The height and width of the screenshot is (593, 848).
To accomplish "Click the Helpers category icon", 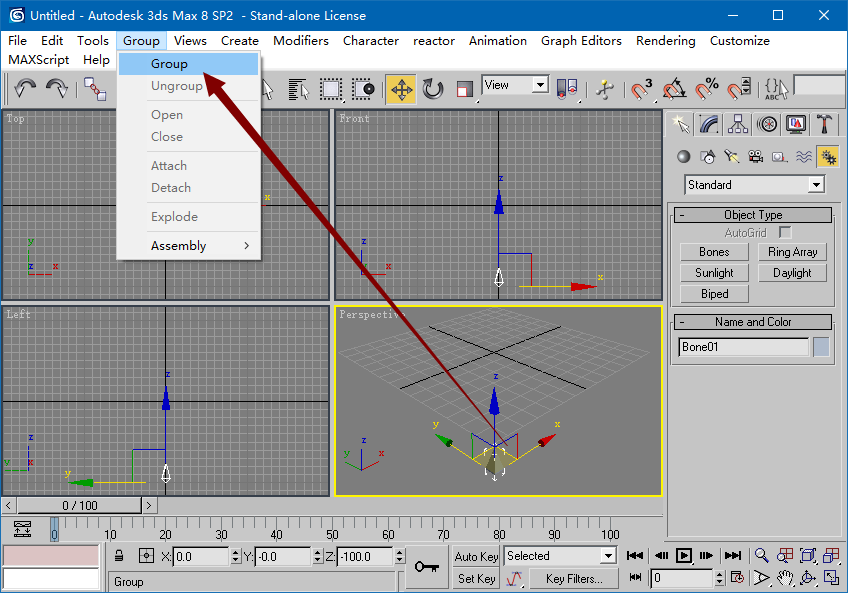I will (779, 157).
